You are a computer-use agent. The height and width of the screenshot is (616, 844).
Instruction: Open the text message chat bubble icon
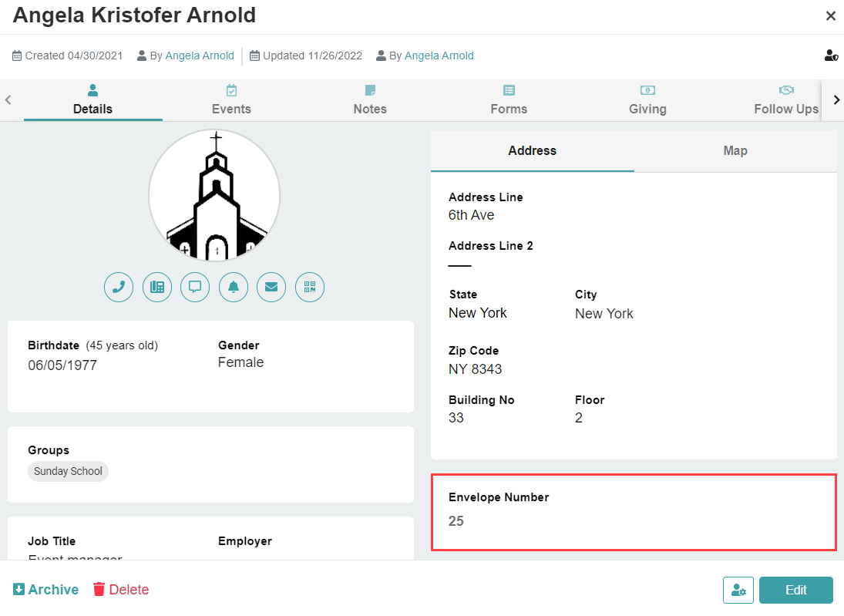pyautogui.click(x=195, y=287)
